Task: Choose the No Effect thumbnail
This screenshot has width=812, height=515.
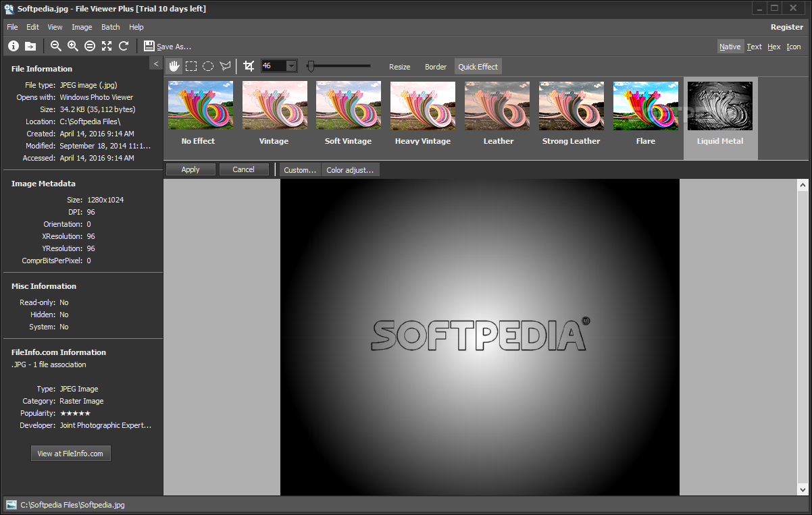Action: [200, 105]
